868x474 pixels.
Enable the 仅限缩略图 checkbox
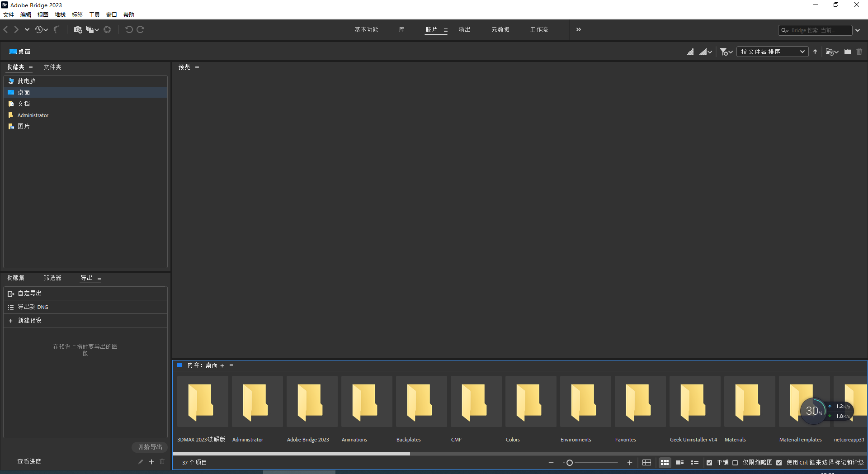735,463
